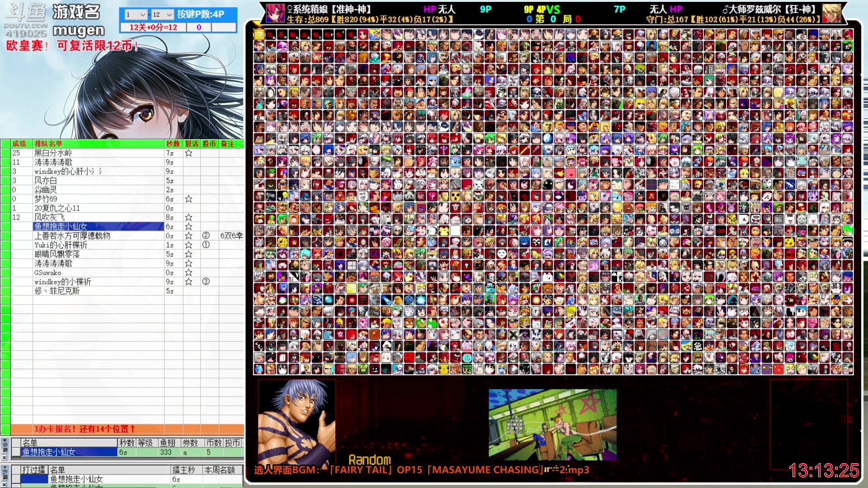Image resolution: width=868 pixels, height=488 pixels.
Task: Click the 复活 column header
Action: [192, 144]
